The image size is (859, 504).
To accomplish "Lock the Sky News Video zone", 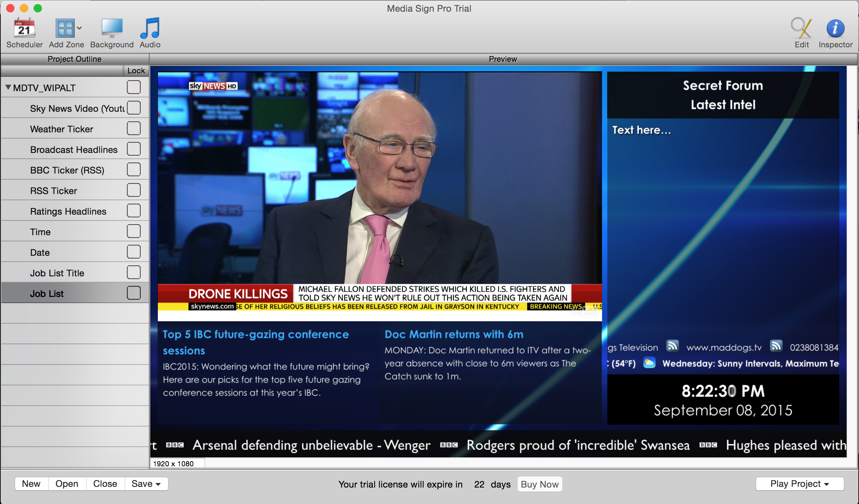I will click(133, 108).
